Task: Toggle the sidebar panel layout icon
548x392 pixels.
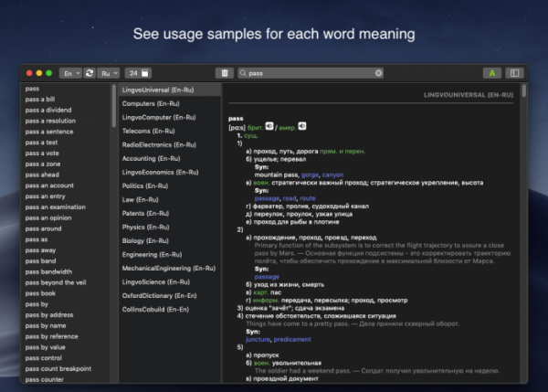Action: [x=514, y=73]
